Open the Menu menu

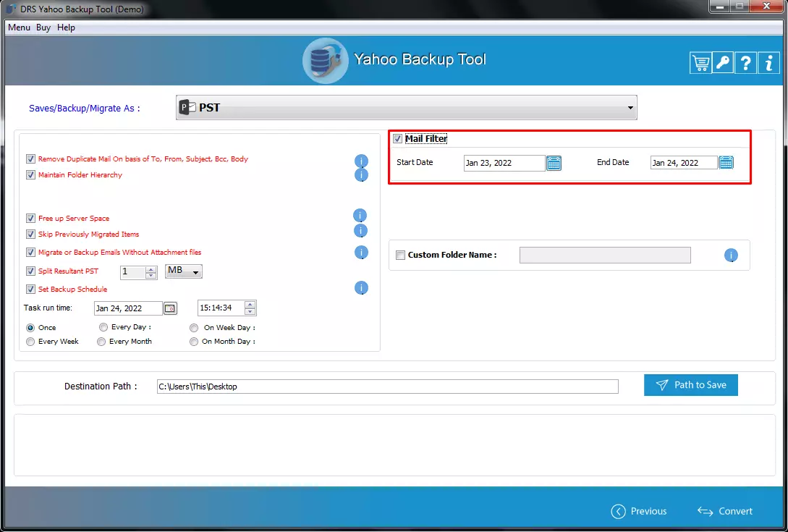coord(19,28)
